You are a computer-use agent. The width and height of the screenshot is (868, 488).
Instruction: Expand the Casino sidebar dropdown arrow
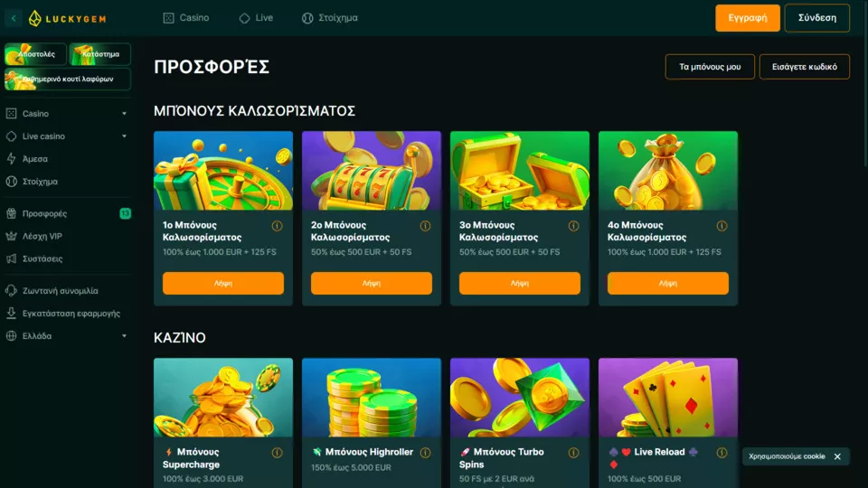click(124, 114)
